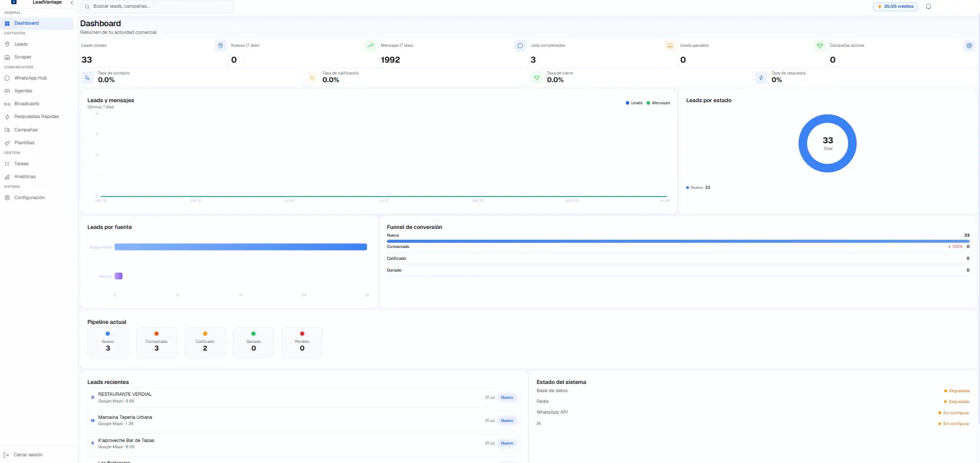The image size is (980, 463).
Task: Collapse the sidebar with the chevron
Action: [72, 3]
